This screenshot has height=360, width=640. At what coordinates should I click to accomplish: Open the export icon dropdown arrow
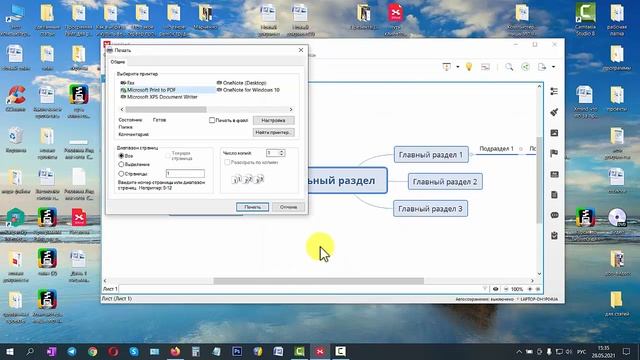553,67
